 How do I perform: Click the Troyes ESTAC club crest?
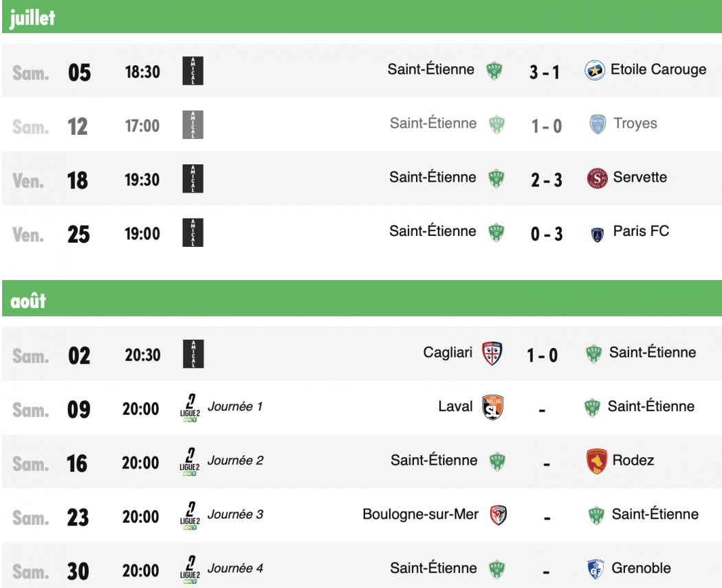(598, 124)
